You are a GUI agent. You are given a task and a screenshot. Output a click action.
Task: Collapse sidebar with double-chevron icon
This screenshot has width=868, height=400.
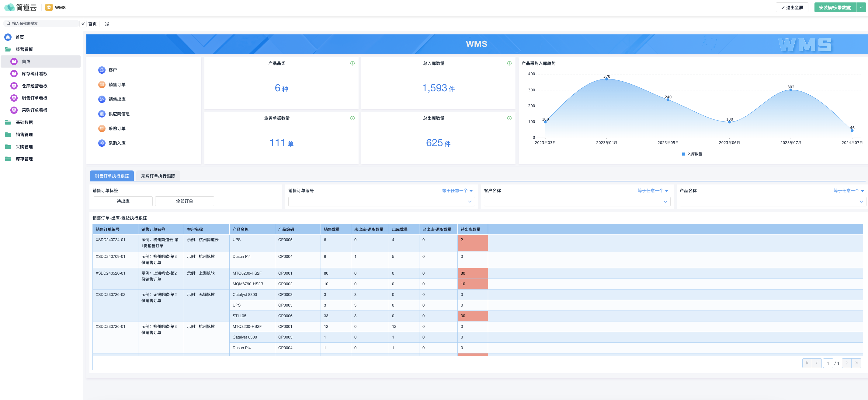click(83, 24)
